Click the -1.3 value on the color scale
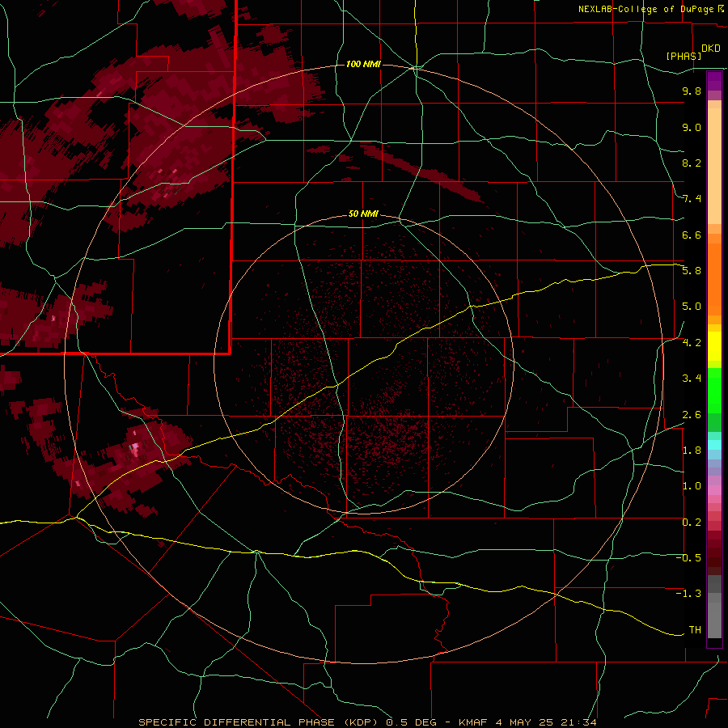 pos(688,594)
